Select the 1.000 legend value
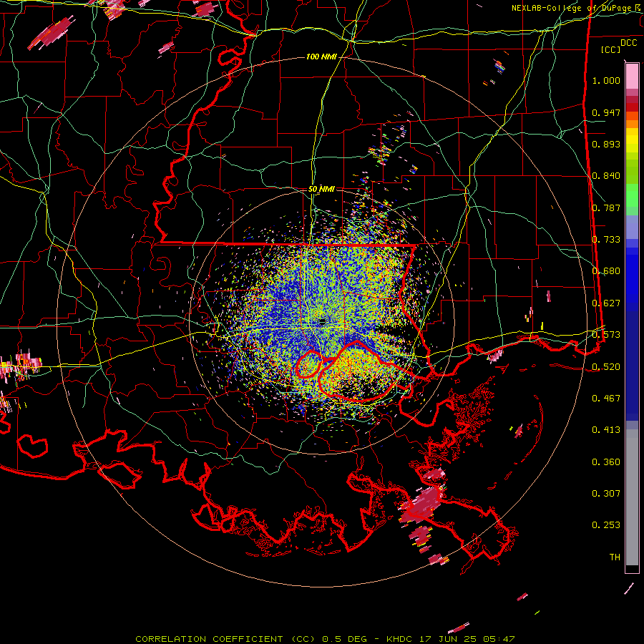 tap(606, 80)
